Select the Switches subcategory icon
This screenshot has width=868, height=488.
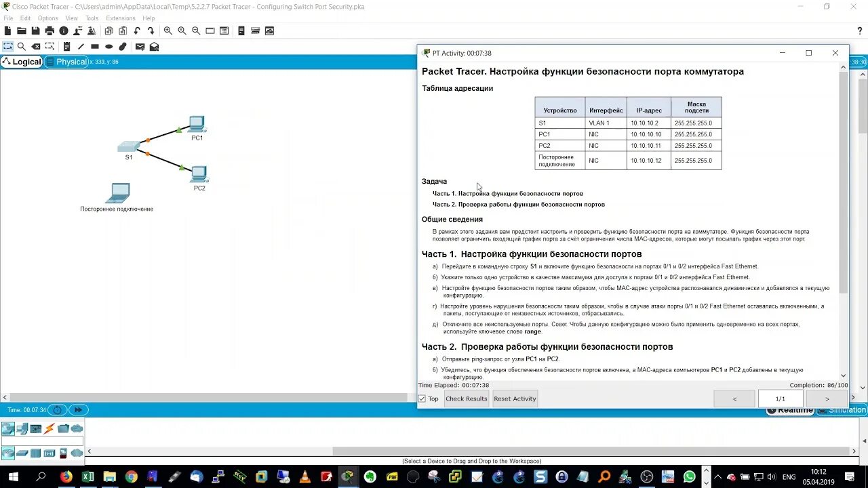[x=22, y=453]
